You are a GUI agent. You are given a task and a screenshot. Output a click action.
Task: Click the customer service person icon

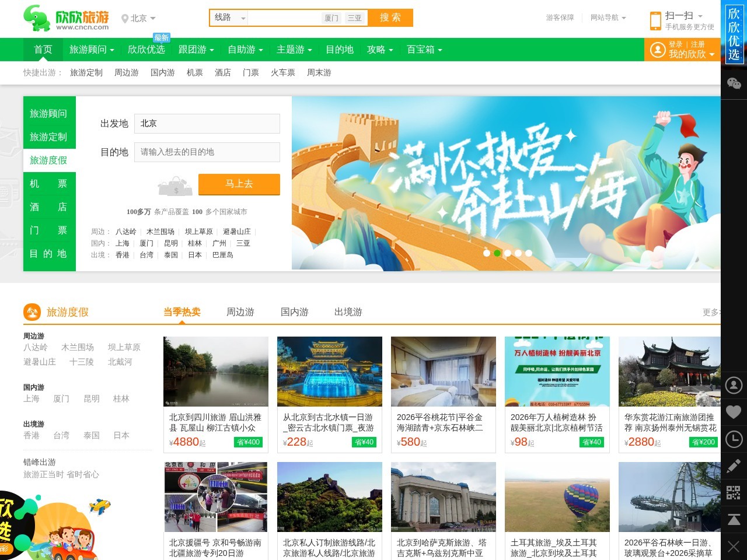734,386
